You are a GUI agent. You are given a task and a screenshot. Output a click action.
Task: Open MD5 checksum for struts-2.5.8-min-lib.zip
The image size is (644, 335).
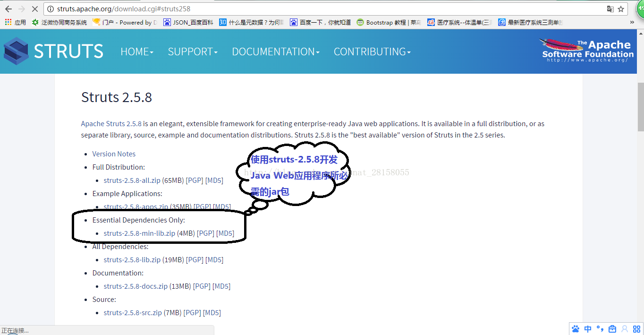pyautogui.click(x=225, y=233)
